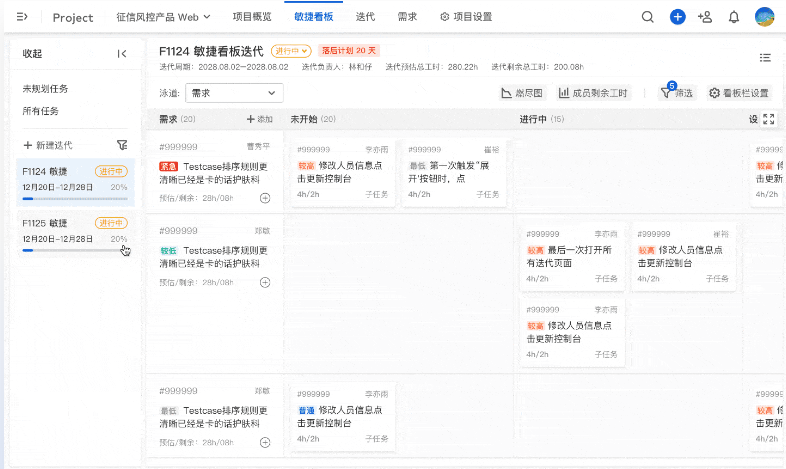Expand the 征信风控产品 Web project dropdown

pos(163,17)
